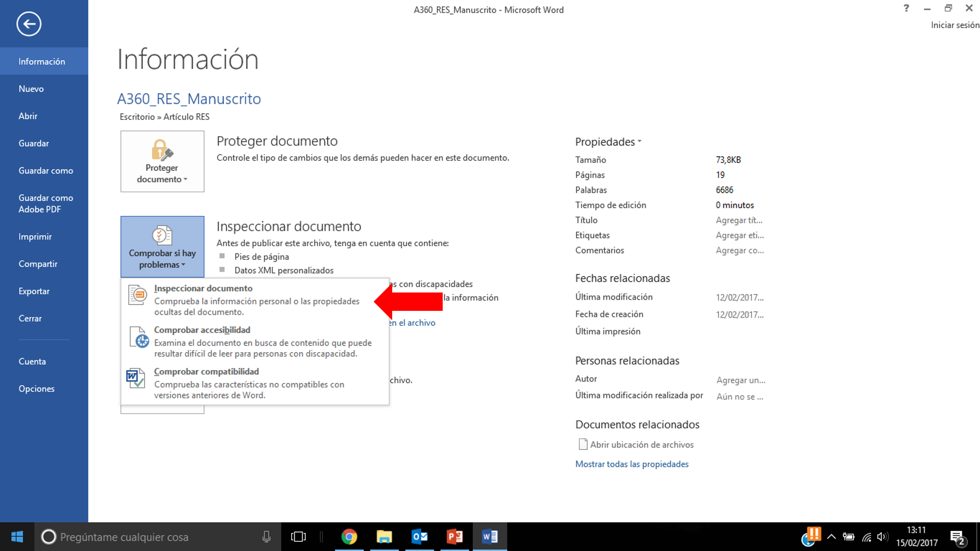980x551 pixels.
Task: Click the tray icon with orange exclamation
Action: tap(811, 536)
